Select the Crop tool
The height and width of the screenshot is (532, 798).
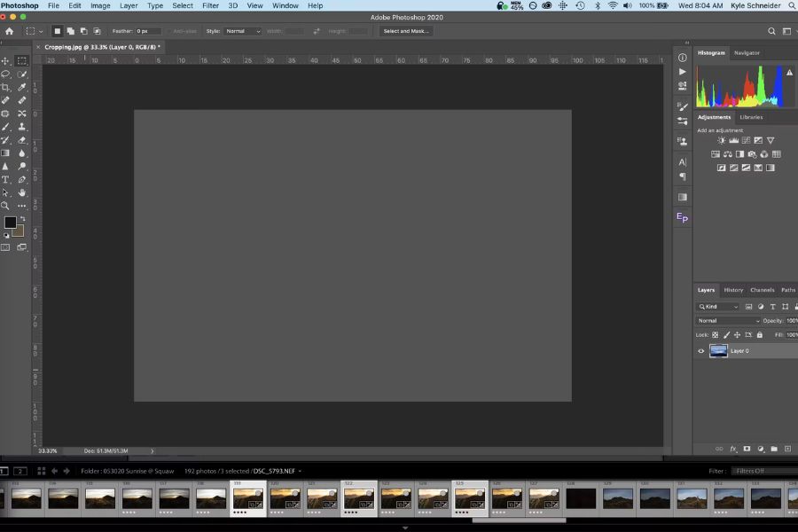[5, 88]
